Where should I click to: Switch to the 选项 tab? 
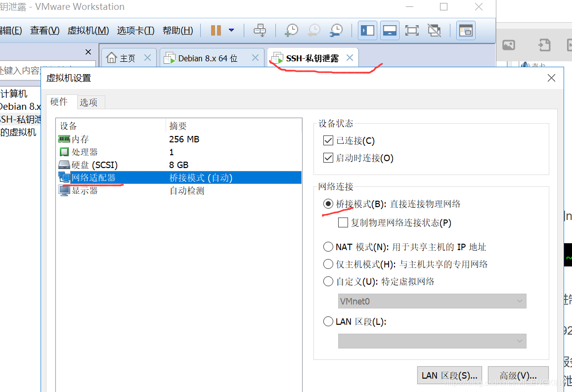91,102
